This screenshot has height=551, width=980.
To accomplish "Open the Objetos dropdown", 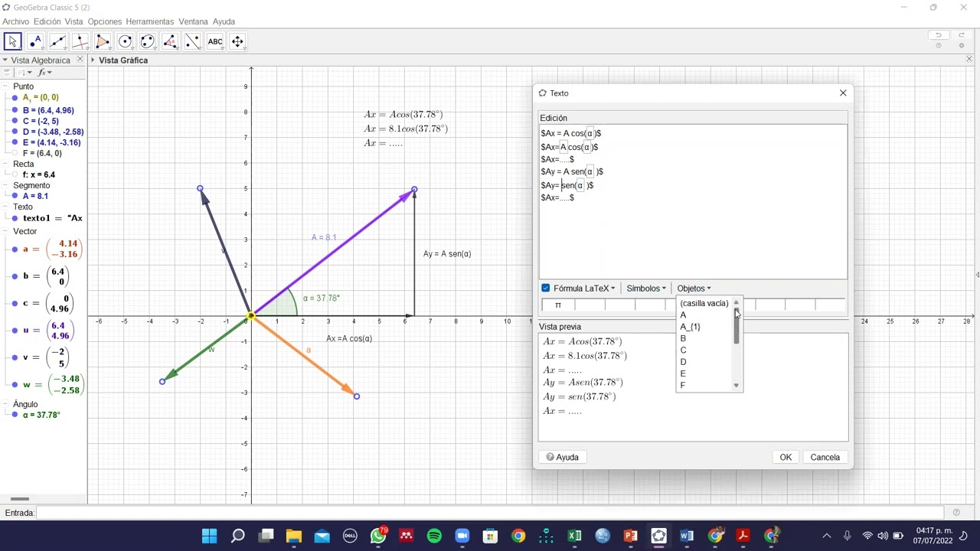I will coord(694,289).
